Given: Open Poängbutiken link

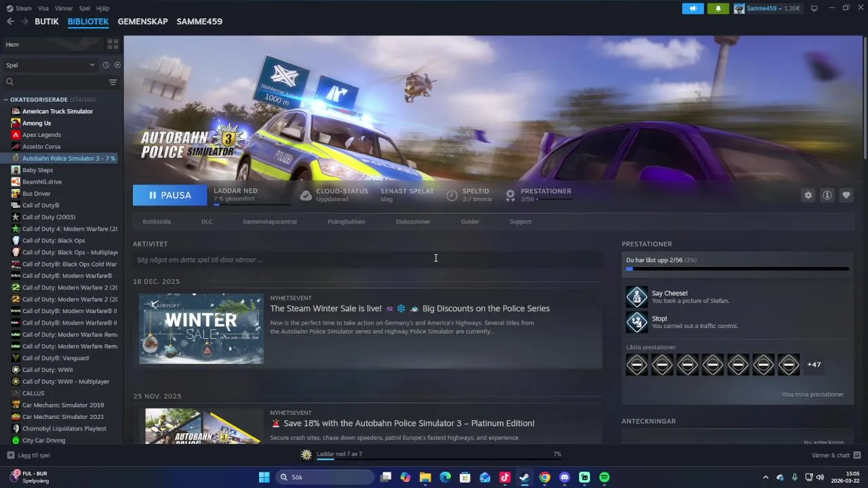Looking at the screenshot, I should click(346, 222).
